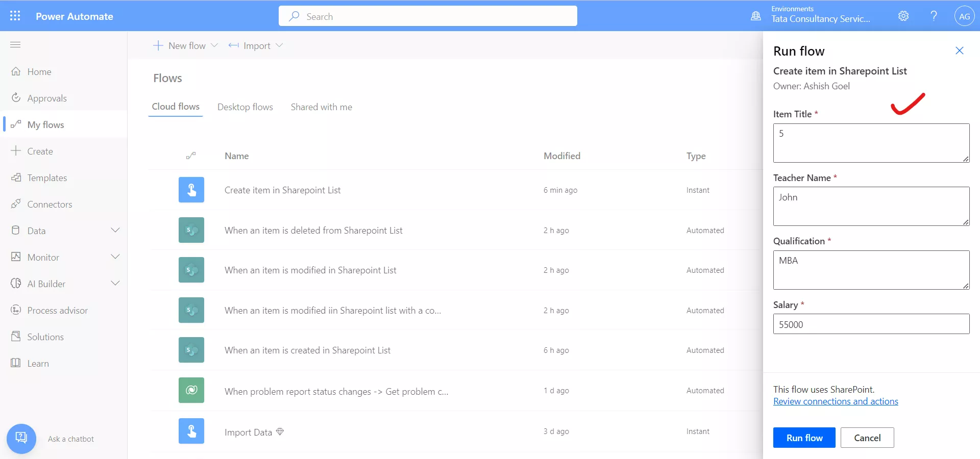Open the item modified iin Sharepoint list flow

point(333,310)
